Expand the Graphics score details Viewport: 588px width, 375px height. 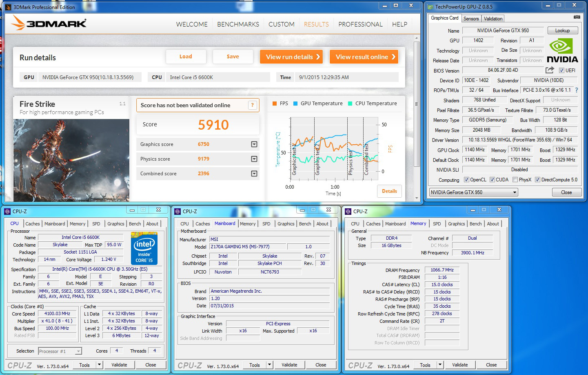(x=254, y=144)
